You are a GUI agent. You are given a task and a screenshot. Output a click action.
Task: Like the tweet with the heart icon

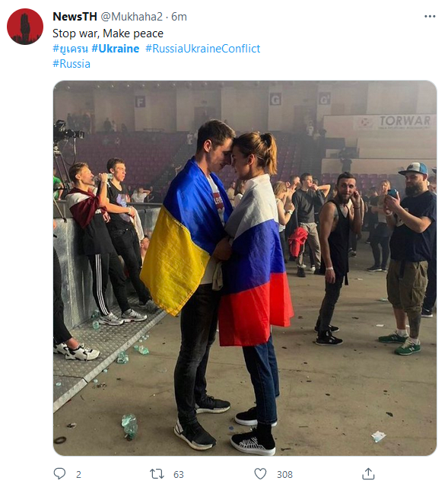[x=260, y=474]
